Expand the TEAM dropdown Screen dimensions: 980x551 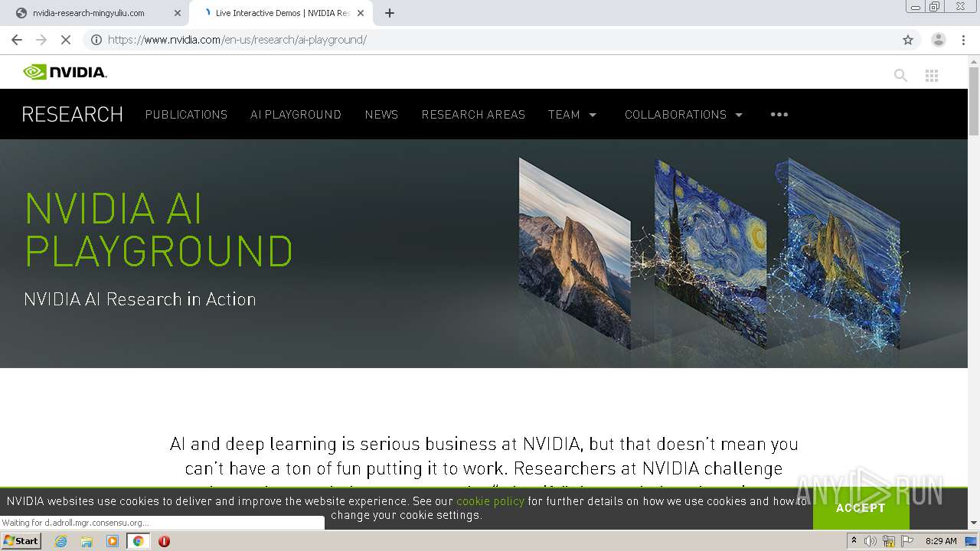[572, 114]
